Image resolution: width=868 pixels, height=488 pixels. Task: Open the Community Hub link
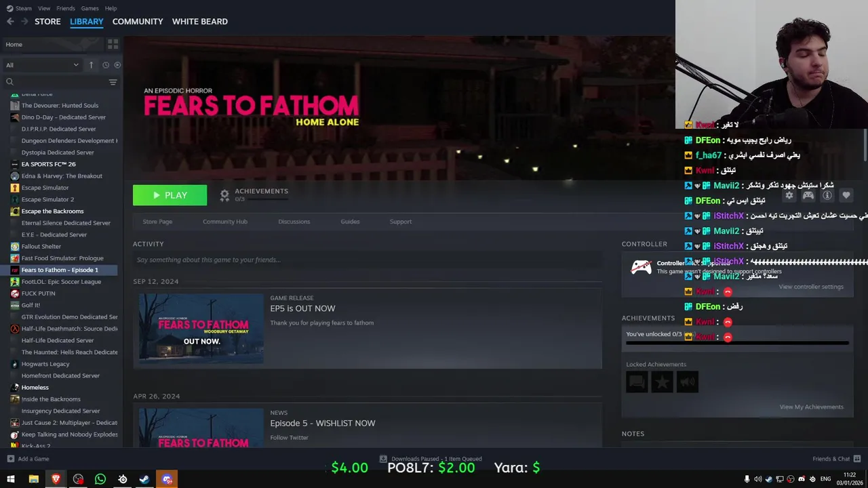225,222
